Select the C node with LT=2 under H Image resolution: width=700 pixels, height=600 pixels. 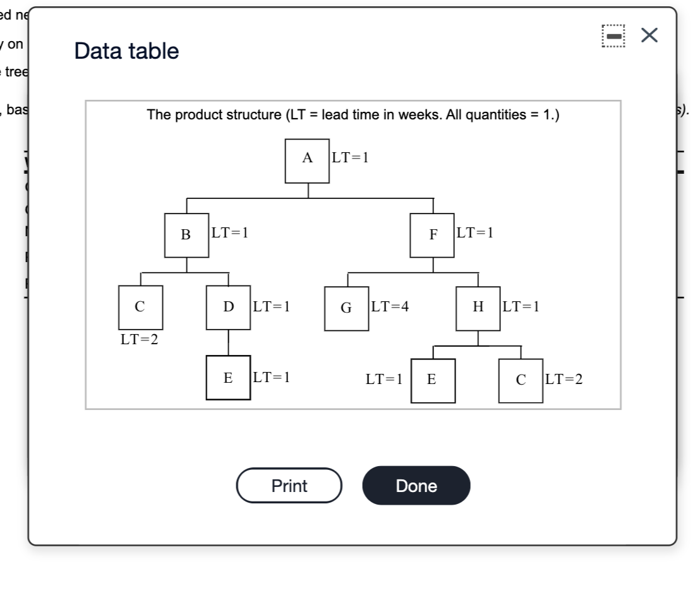pos(521,380)
